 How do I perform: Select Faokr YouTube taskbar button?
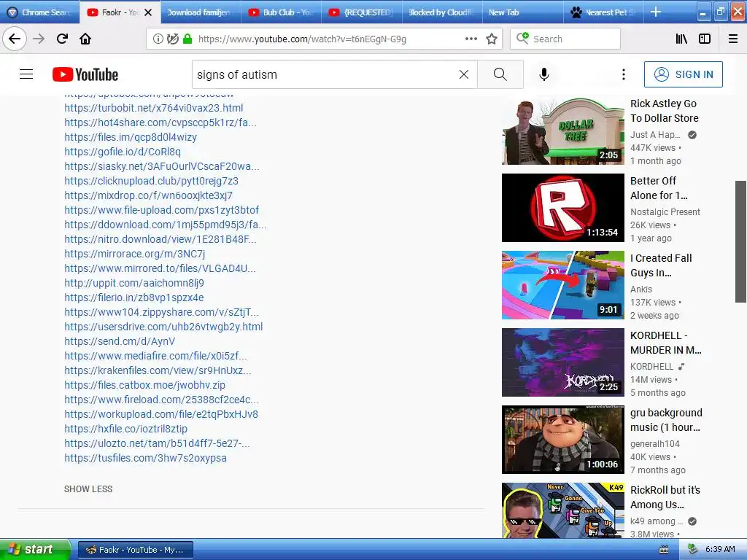pyautogui.click(x=135, y=550)
